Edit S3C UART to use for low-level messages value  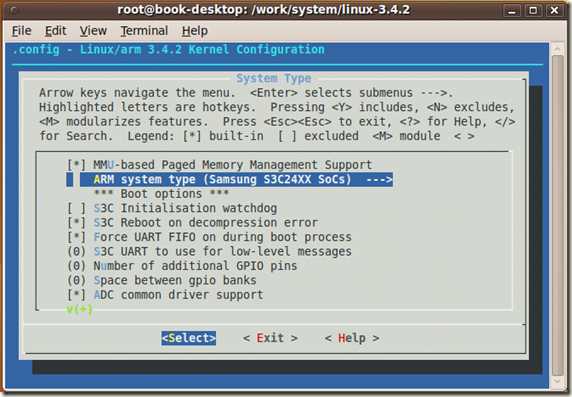[77, 251]
